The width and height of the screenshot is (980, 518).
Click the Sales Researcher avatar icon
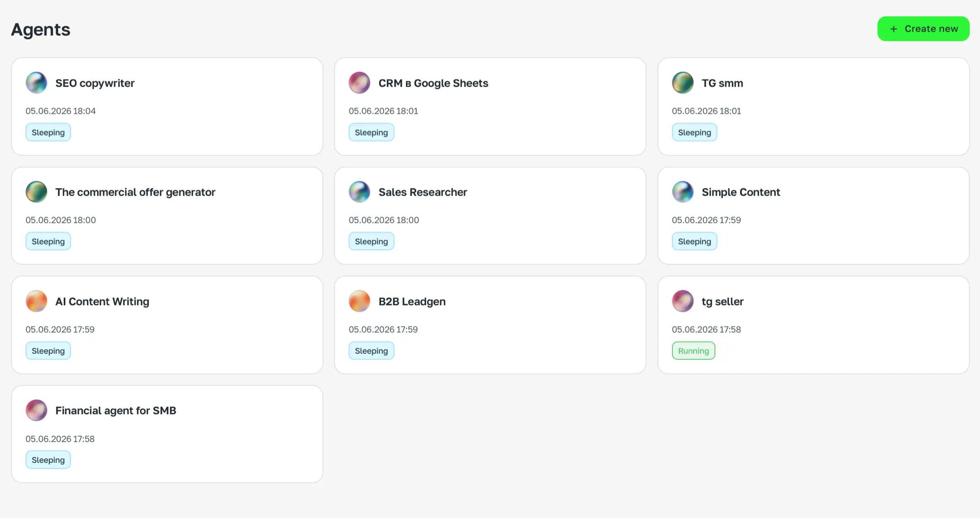pos(359,192)
